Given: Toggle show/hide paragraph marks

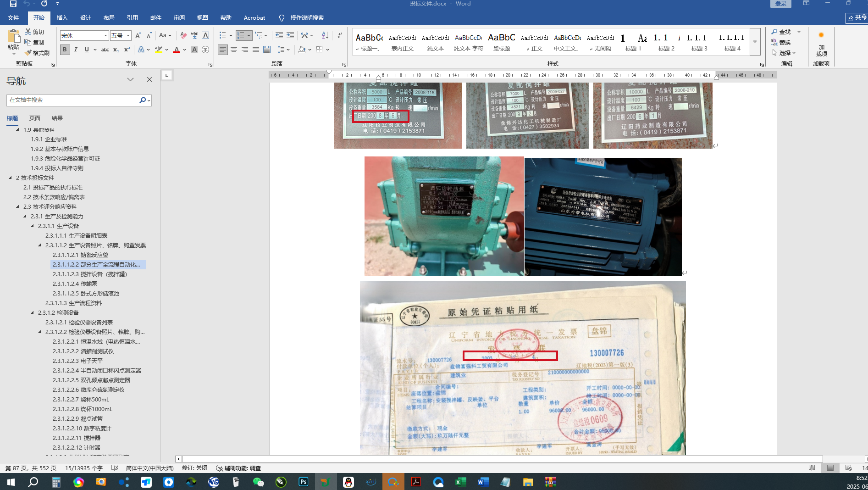Looking at the screenshot, I should point(339,35).
